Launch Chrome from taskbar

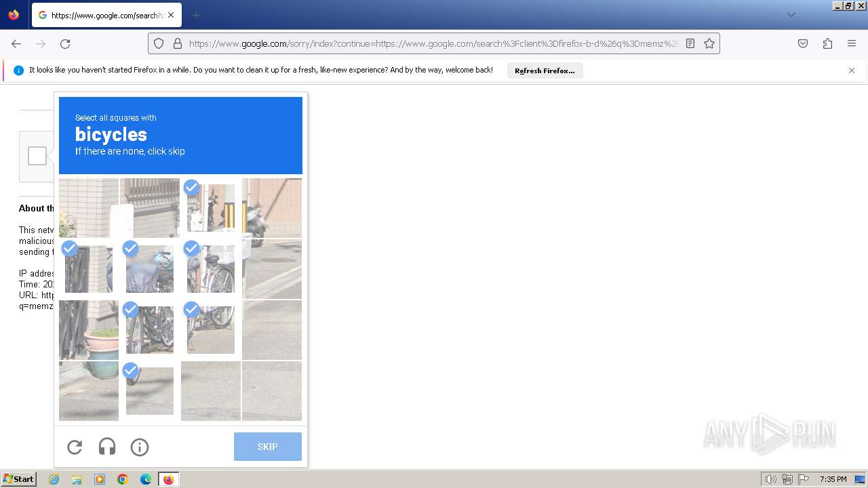point(123,479)
